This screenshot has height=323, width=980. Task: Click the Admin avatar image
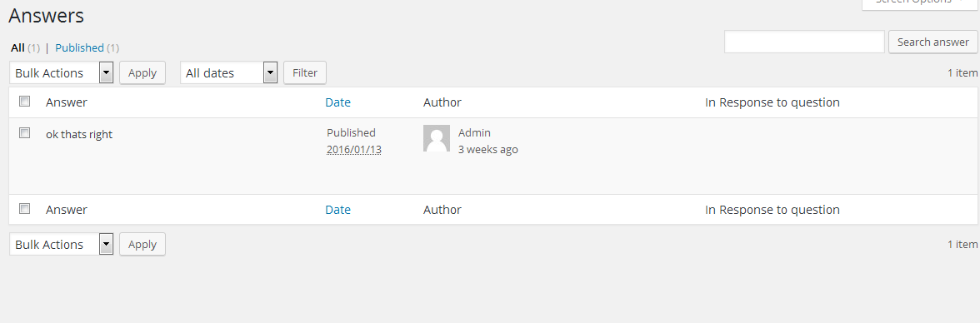(437, 138)
